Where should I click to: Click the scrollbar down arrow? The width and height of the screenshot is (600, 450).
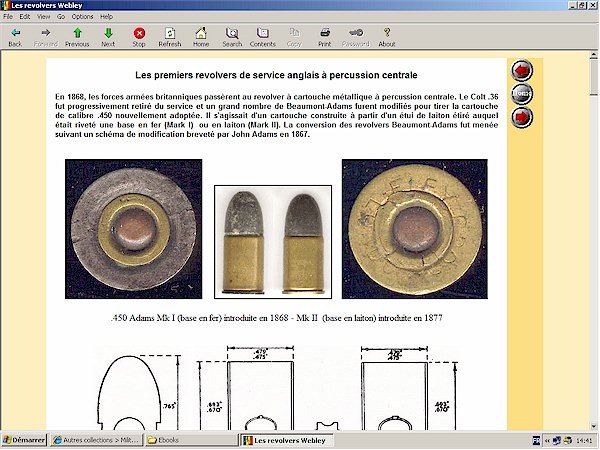[x=593, y=426]
